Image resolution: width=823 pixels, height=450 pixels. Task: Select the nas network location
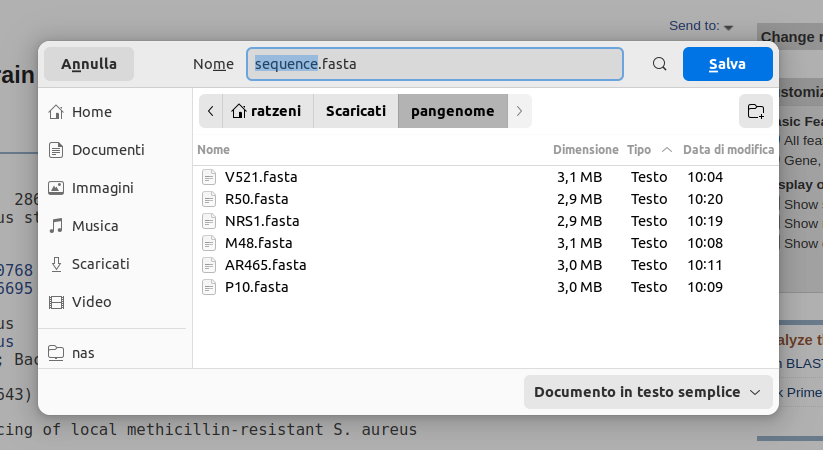[x=83, y=353]
